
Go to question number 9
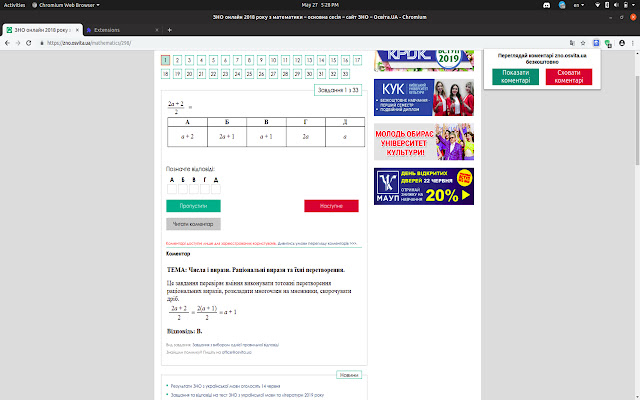coord(261,60)
